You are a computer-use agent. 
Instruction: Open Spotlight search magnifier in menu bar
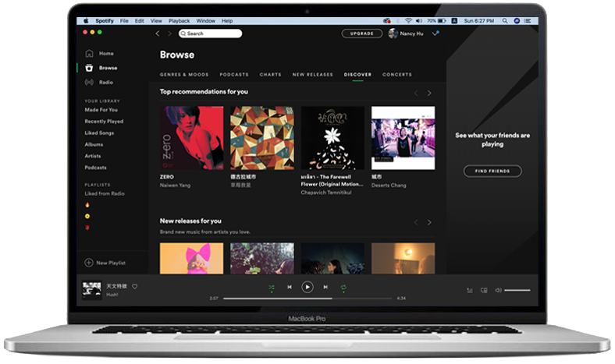[505, 21]
